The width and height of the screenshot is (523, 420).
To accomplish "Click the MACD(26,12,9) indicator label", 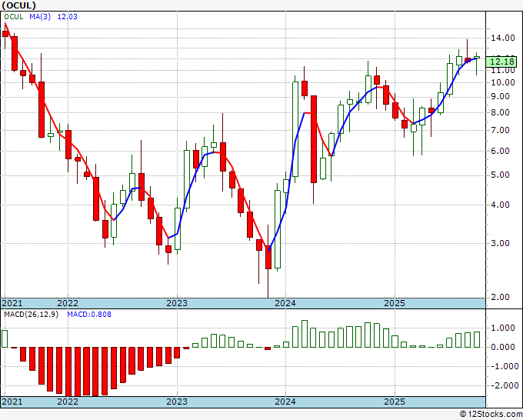I will click(31, 315).
